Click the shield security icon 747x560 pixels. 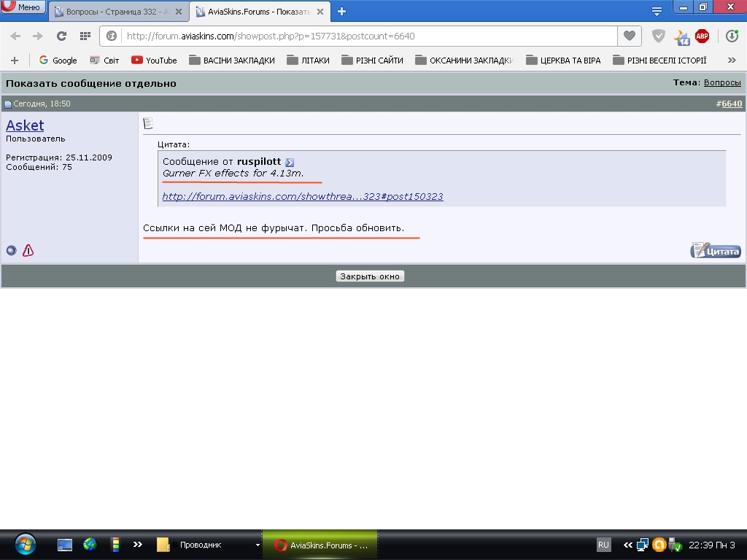tap(659, 36)
